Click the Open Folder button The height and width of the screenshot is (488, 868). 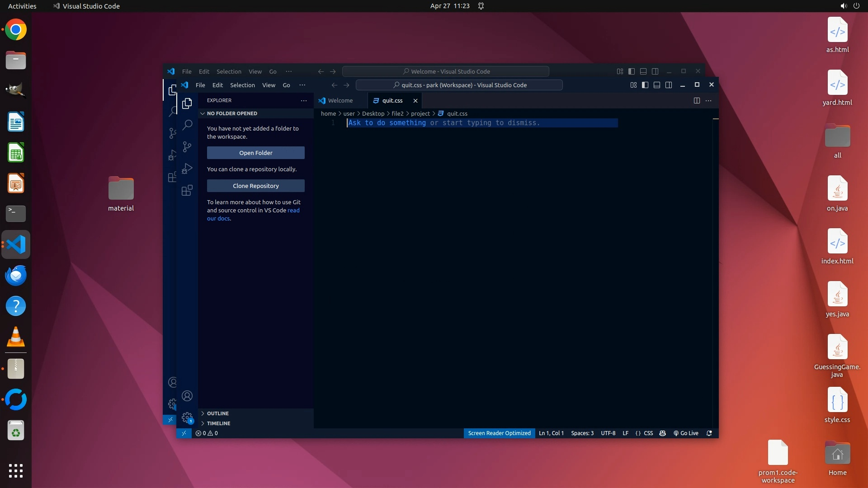pyautogui.click(x=255, y=153)
